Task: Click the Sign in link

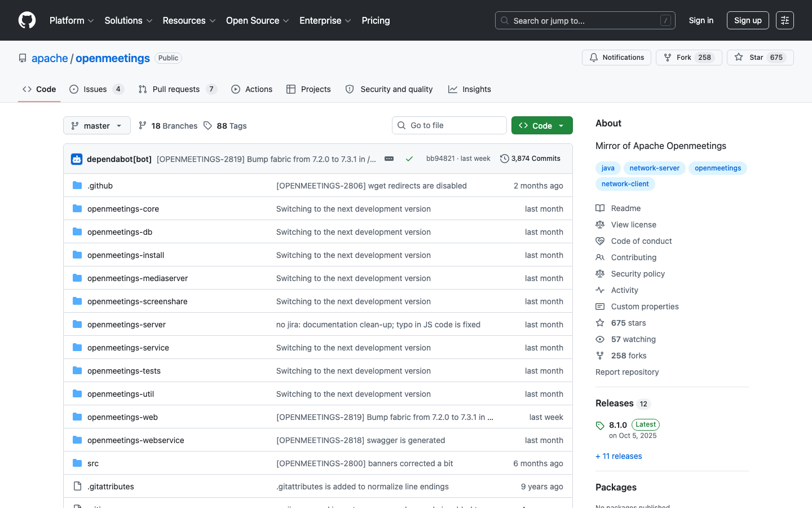Action: (x=701, y=20)
